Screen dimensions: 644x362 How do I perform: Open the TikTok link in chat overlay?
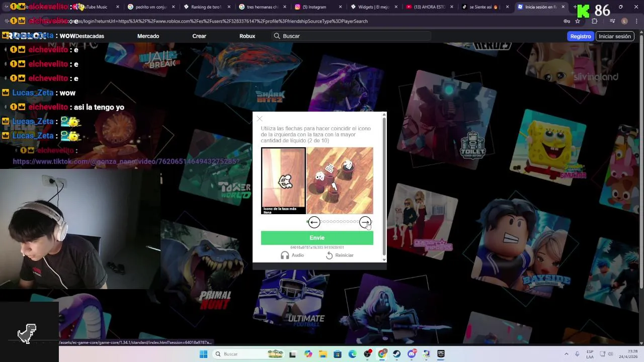pyautogui.click(x=126, y=161)
